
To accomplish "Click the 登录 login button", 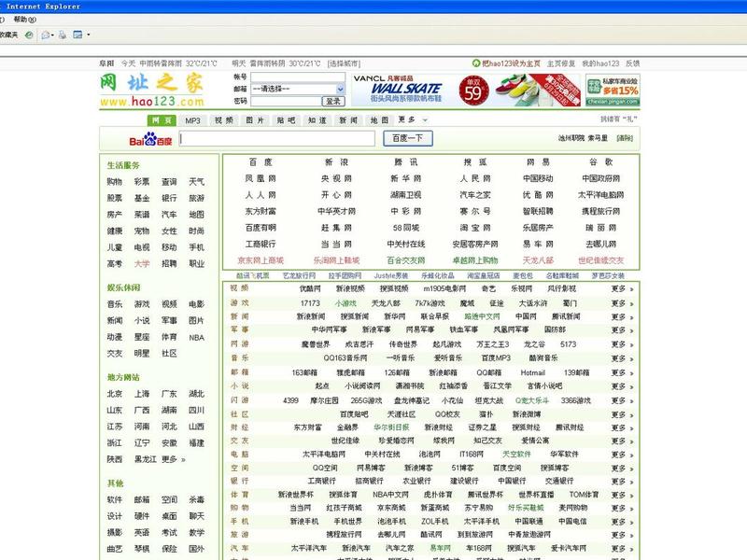I will (x=333, y=101).
